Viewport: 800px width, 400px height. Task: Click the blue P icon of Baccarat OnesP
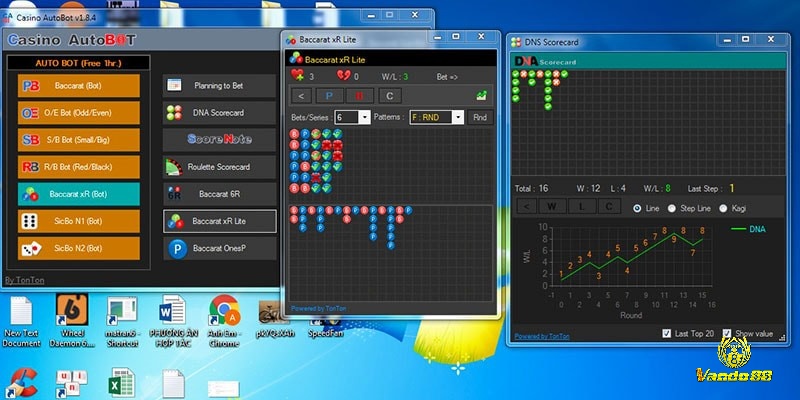pyautogui.click(x=178, y=249)
